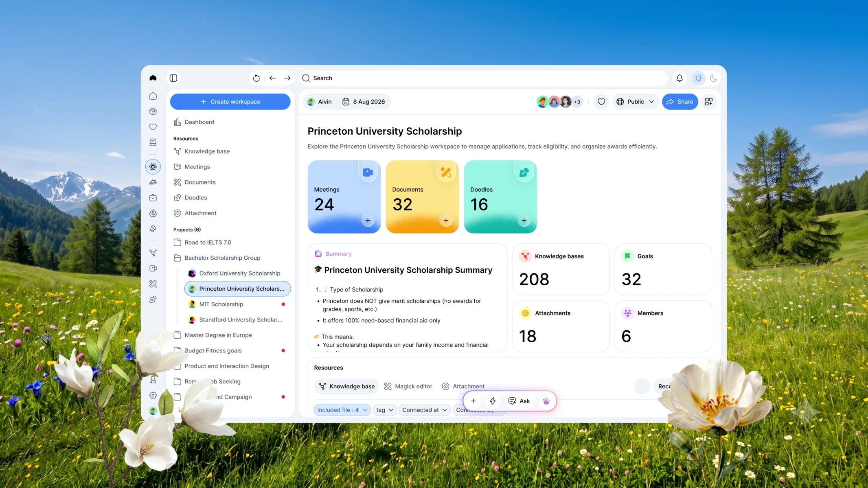This screenshot has width=868, height=488.
Task: Click the shapes icon on Doodles card
Action: click(524, 172)
